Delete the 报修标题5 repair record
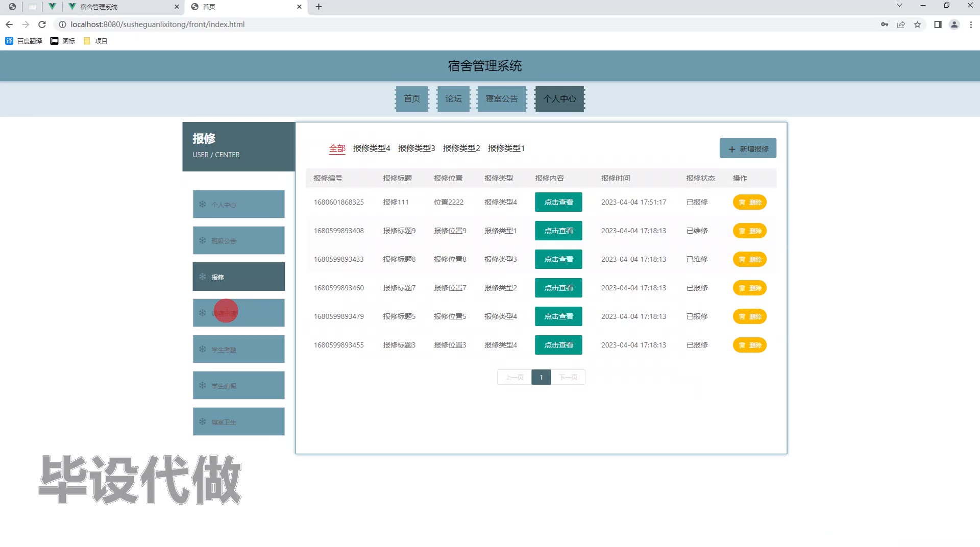Screen dimensions: 980x547 coord(750,316)
